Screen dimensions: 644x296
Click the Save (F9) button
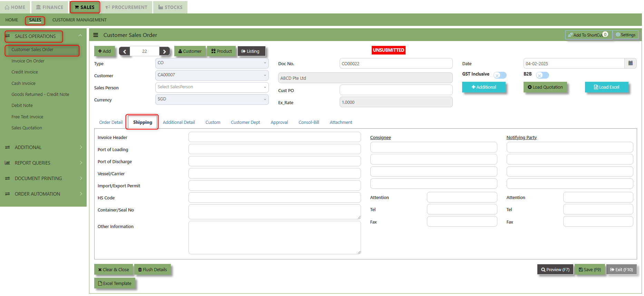pyautogui.click(x=589, y=270)
